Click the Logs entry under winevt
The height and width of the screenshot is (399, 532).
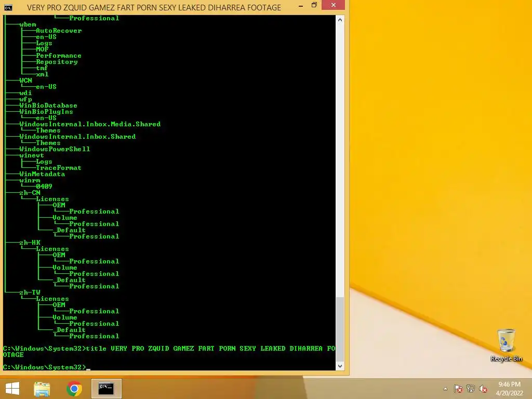click(44, 162)
